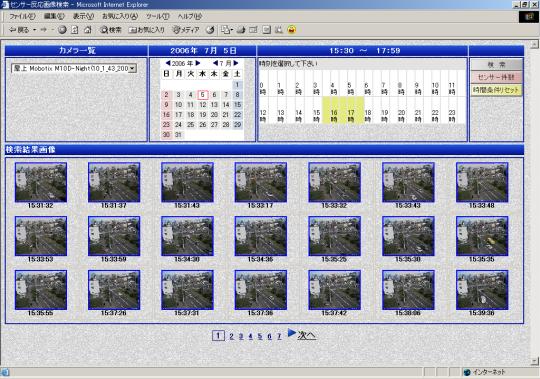Screen dimensions: 540x379
Task: Click the IE Back button
Action: pyautogui.click(x=19, y=30)
